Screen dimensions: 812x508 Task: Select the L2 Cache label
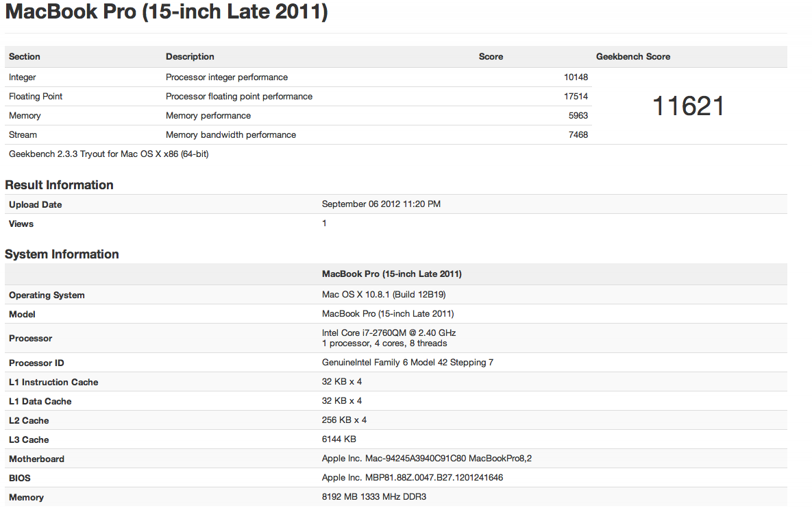coord(29,420)
